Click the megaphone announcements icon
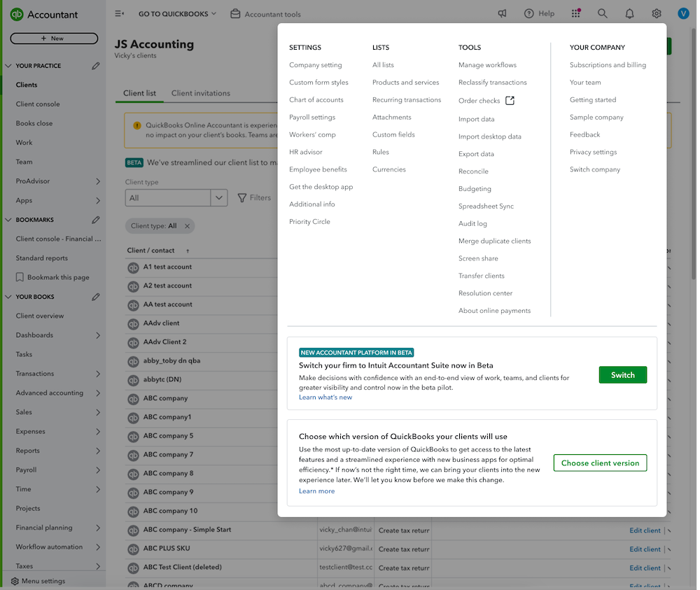This screenshot has height=590, width=700. [x=501, y=13]
